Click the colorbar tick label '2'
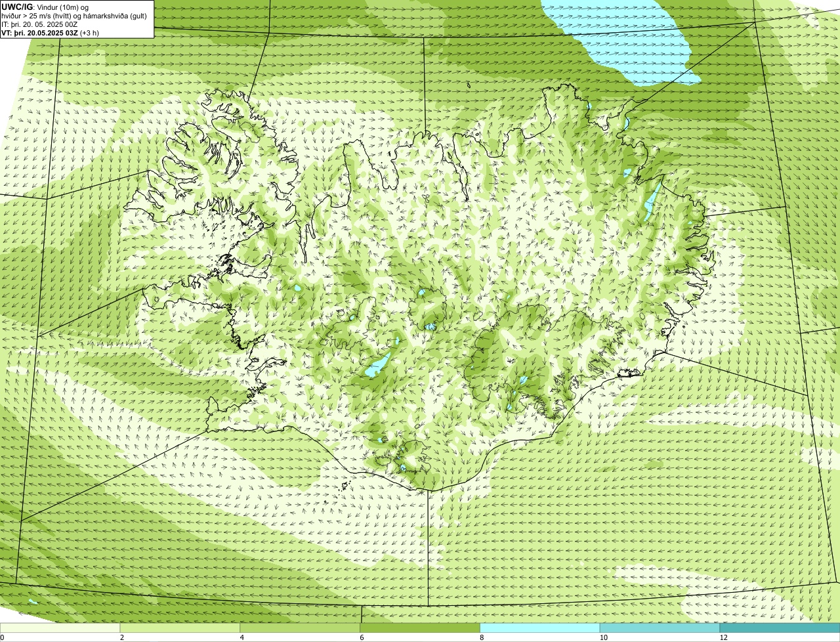The image size is (840, 642). [122, 637]
